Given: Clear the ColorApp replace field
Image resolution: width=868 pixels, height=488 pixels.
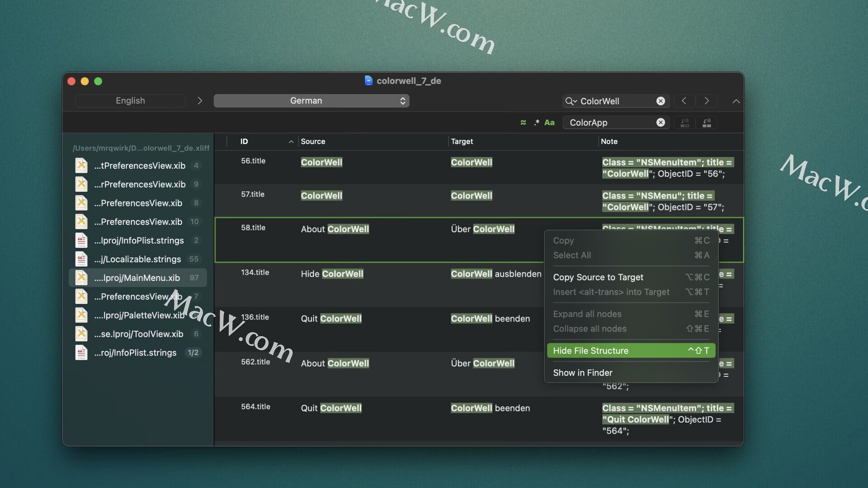Looking at the screenshot, I should (x=660, y=122).
